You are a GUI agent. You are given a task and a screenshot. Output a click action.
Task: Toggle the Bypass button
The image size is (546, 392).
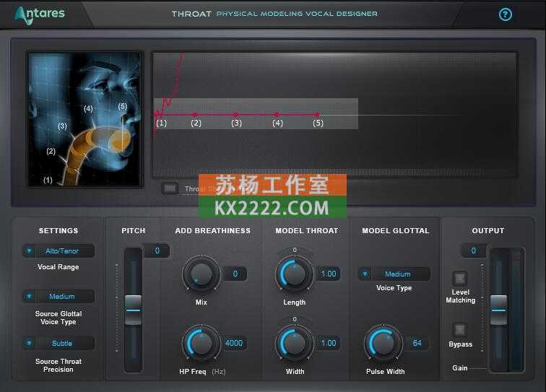coord(459,329)
